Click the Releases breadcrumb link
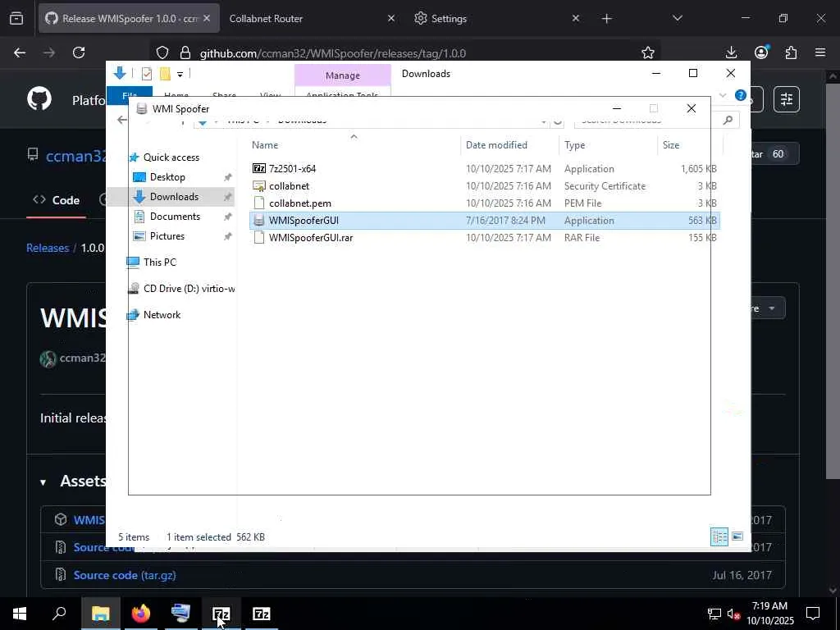Viewport: 840px width, 630px height. (x=48, y=248)
